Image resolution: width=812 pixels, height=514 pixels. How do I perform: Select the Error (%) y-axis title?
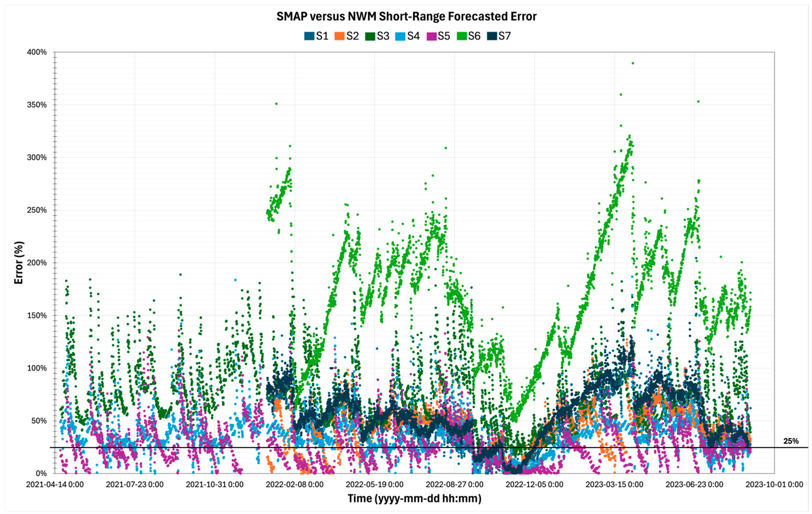point(19,263)
